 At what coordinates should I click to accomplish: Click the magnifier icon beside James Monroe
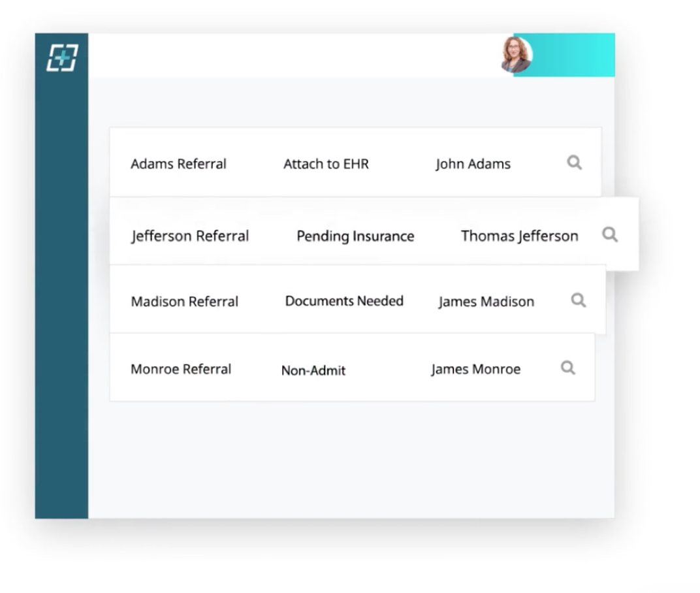[568, 368]
